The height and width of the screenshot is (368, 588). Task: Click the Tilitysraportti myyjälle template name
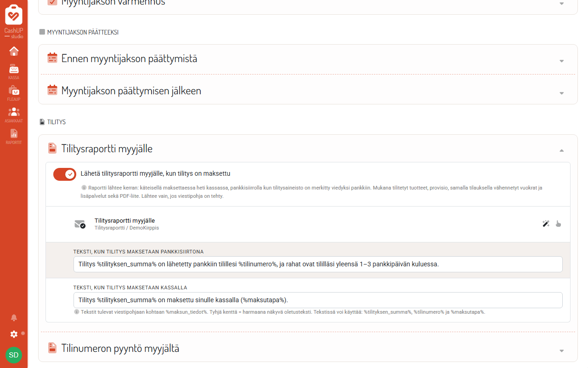pyautogui.click(x=124, y=220)
